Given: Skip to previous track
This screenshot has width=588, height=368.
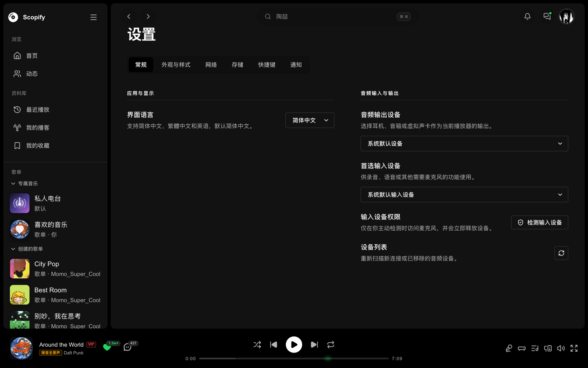Looking at the screenshot, I should pos(274,345).
